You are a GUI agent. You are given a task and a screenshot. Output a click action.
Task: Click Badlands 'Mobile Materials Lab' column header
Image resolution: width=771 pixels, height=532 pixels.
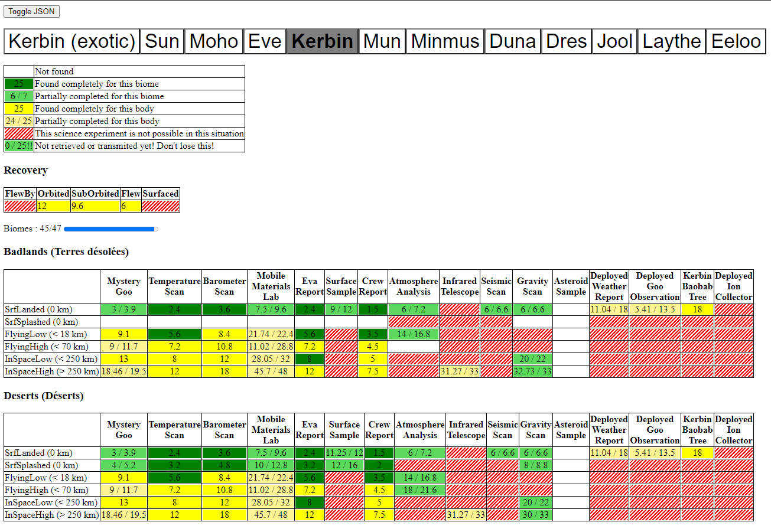271,286
